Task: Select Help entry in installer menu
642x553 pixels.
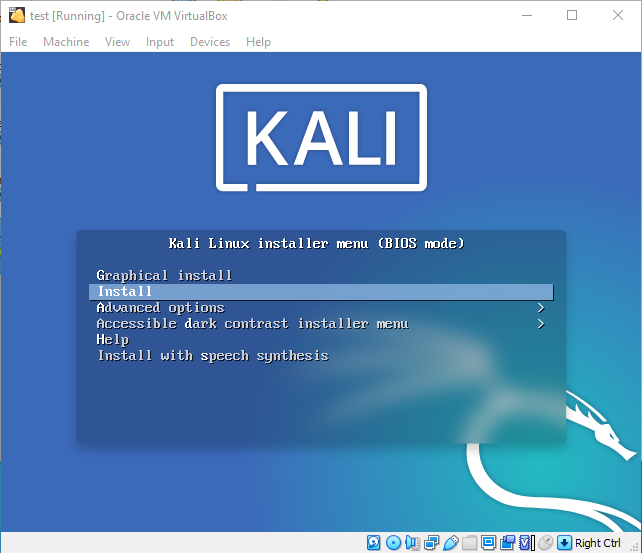Action: point(113,340)
